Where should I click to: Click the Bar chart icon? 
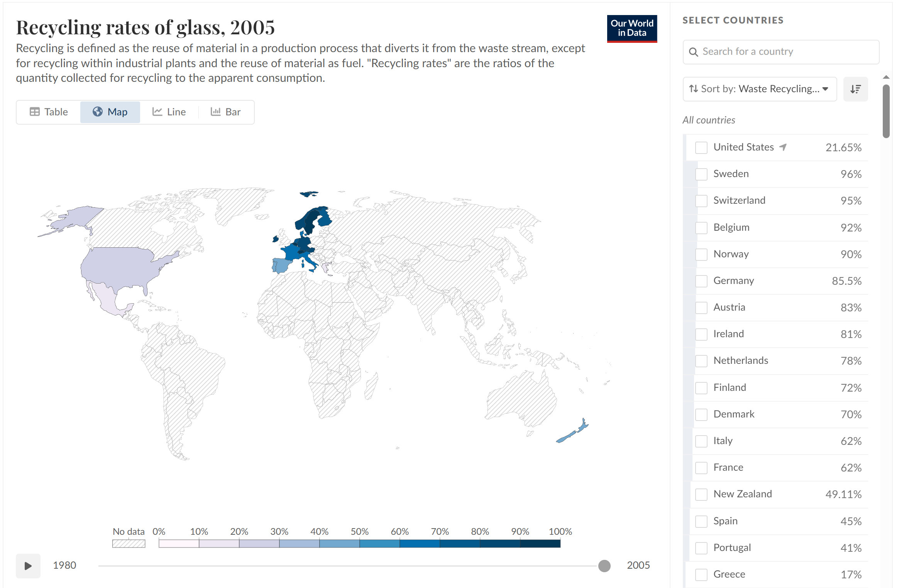point(215,112)
